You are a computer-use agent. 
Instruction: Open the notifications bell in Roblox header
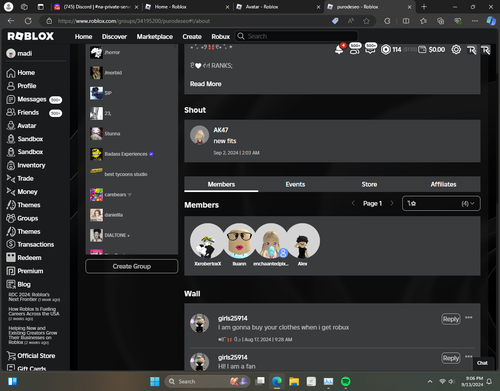(x=339, y=49)
